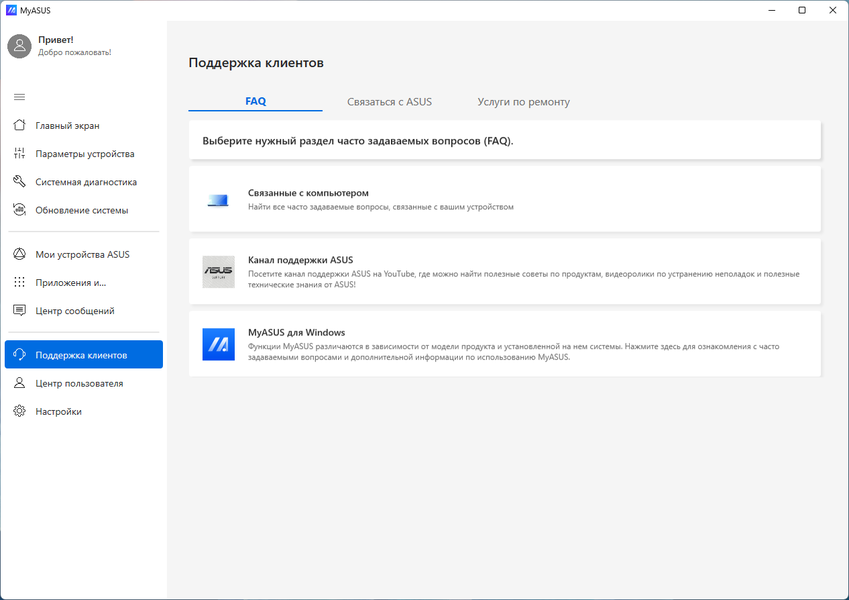Open the Главный экран menu item
The image size is (849, 600).
tap(84, 126)
